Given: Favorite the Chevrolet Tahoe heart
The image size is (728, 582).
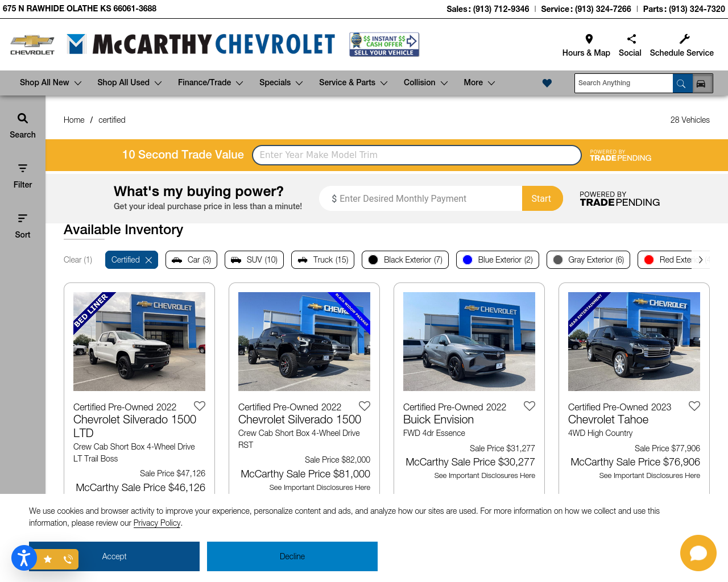Looking at the screenshot, I should pos(694,406).
